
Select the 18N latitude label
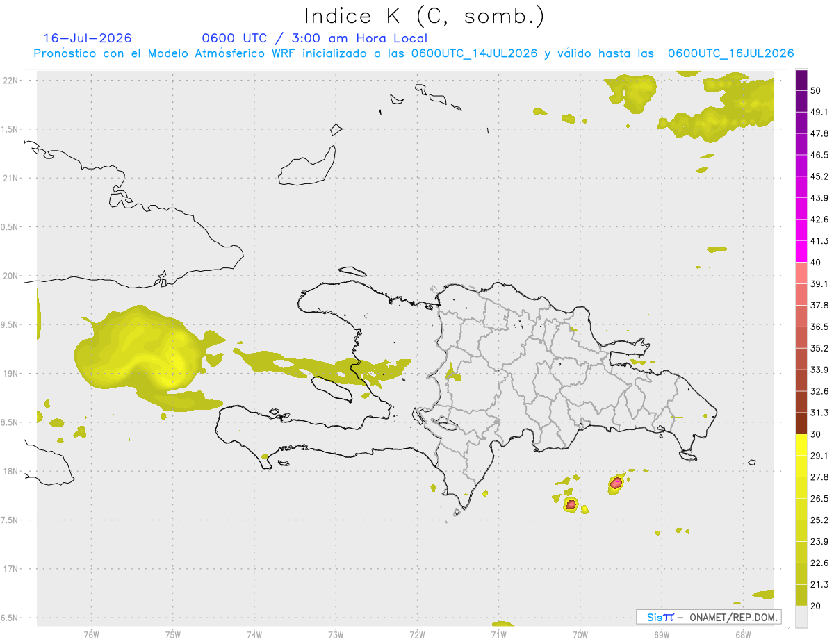[12, 472]
